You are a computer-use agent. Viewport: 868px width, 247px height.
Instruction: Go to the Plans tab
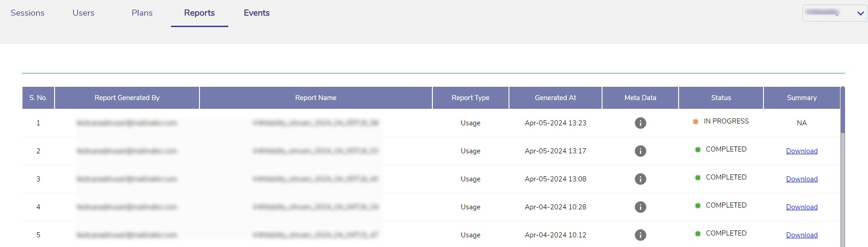tap(142, 13)
